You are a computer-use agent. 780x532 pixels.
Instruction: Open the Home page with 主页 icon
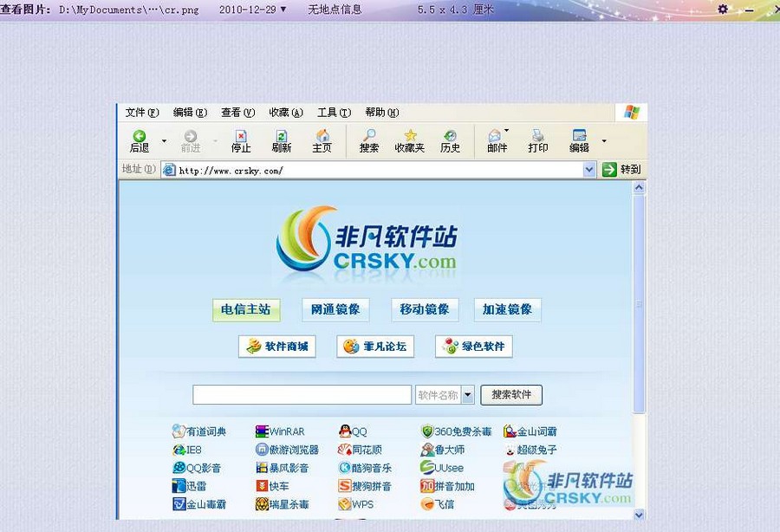tap(322, 141)
